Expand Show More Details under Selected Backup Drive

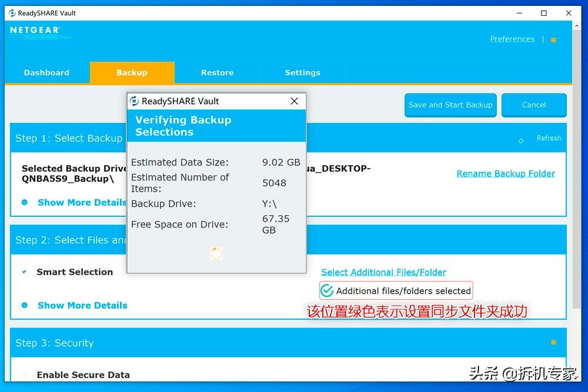(82, 202)
